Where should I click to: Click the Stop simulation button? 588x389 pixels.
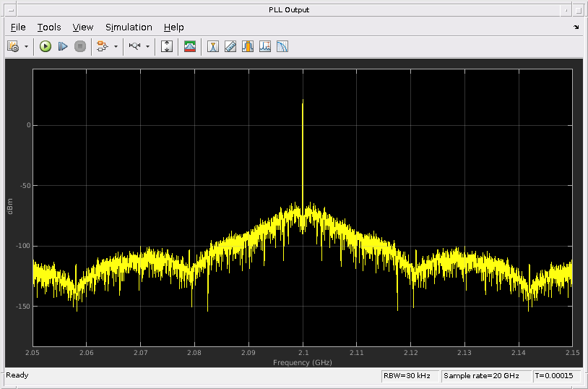click(x=80, y=46)
